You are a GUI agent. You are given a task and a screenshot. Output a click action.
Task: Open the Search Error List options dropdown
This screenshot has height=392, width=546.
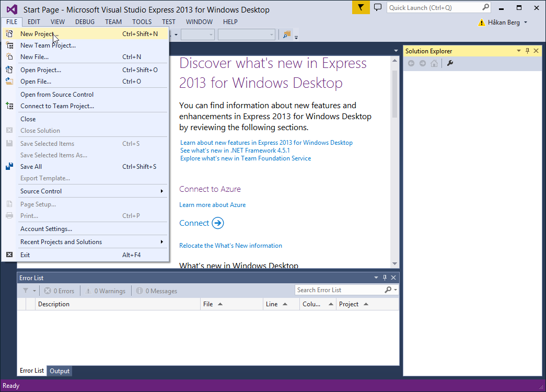(x=396, y=290)
